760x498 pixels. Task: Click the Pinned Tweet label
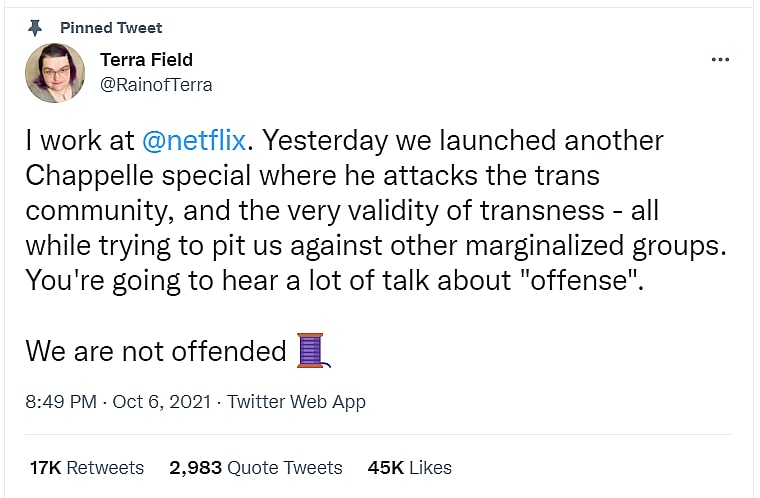(x=111, y=27)
